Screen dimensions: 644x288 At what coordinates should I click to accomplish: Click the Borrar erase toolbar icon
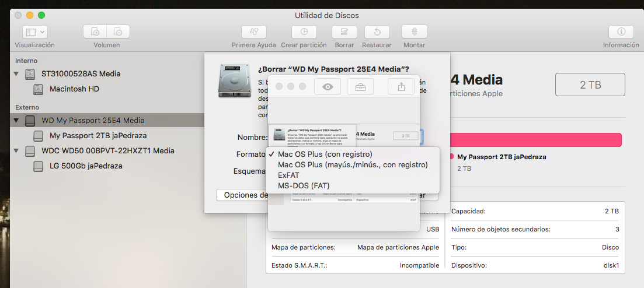pyautogui.click(x=344, y=32)
